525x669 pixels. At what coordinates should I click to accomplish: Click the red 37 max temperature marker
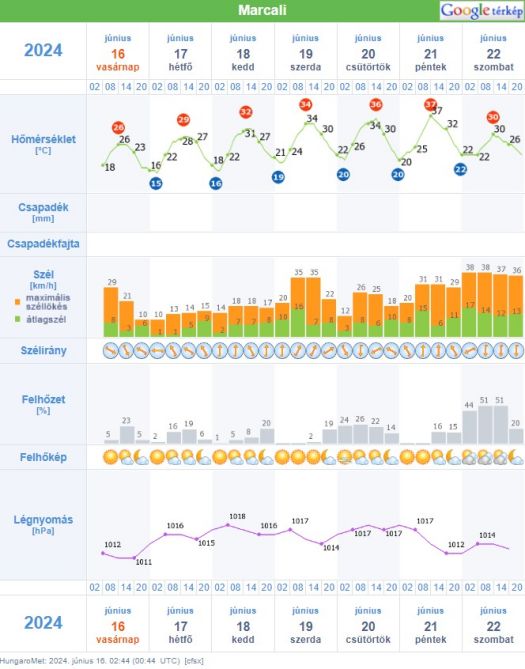[x=430, y=105]
